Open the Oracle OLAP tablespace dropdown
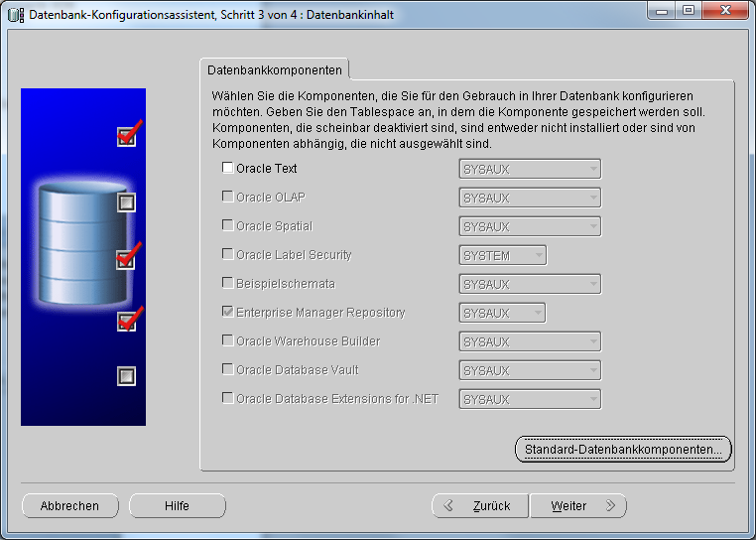The image size is (756, 540). coord(530,198)
